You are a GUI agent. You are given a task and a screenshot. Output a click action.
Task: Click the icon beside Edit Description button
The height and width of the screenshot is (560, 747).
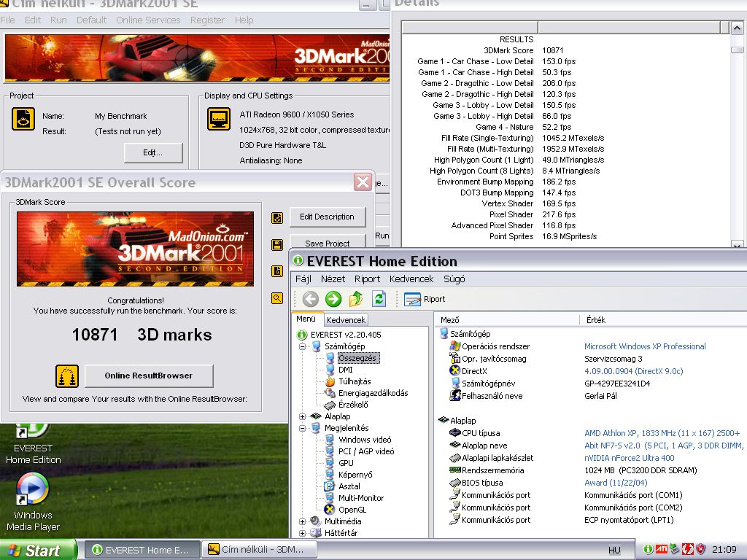(x=276, y=217)
